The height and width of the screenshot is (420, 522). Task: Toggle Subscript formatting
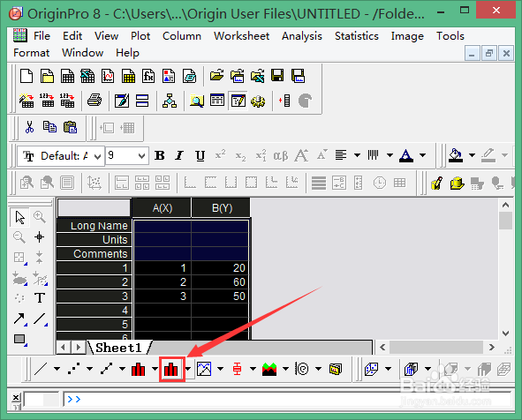[240, 155]
